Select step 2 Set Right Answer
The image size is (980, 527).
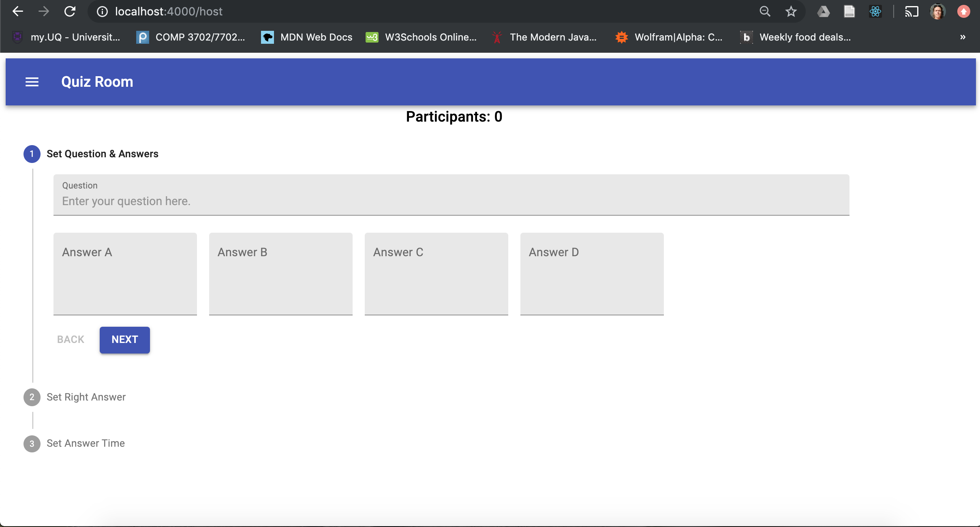coord(75,397)
